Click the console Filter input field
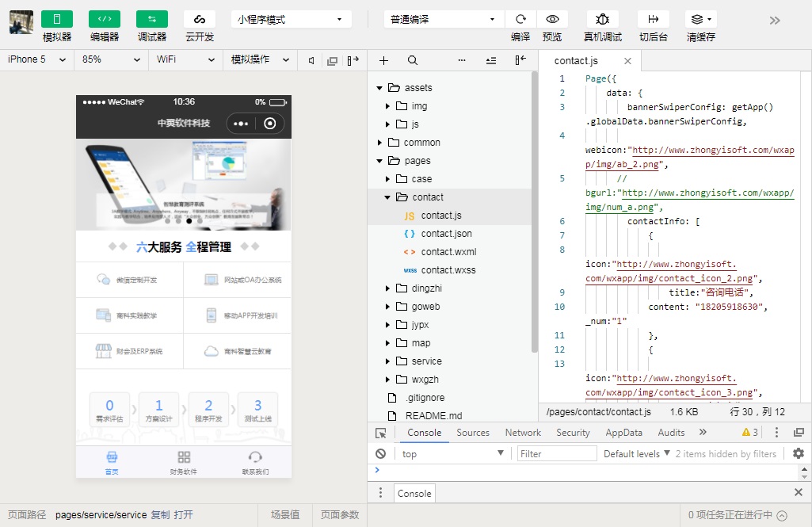812x527 pixels. click(557, 454)
